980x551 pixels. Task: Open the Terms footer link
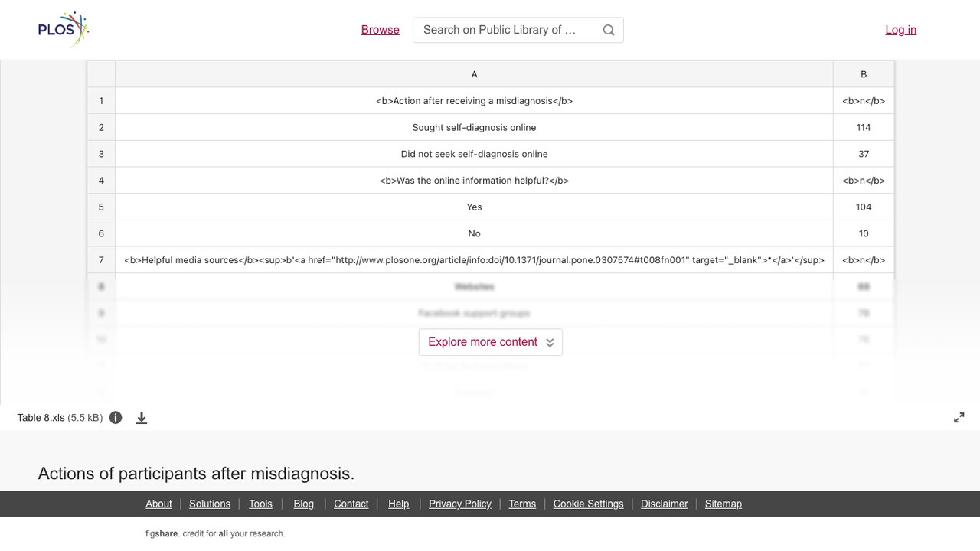point(522,504)
